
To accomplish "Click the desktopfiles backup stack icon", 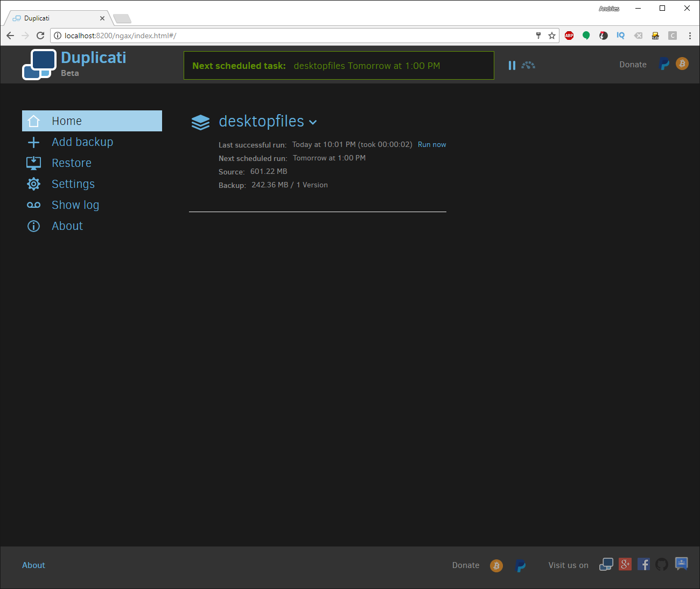I will pyautogui.click(x=201, y=122).
